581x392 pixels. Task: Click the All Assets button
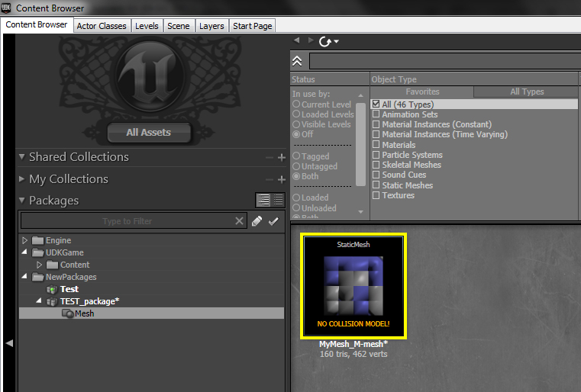click(148, 133)
